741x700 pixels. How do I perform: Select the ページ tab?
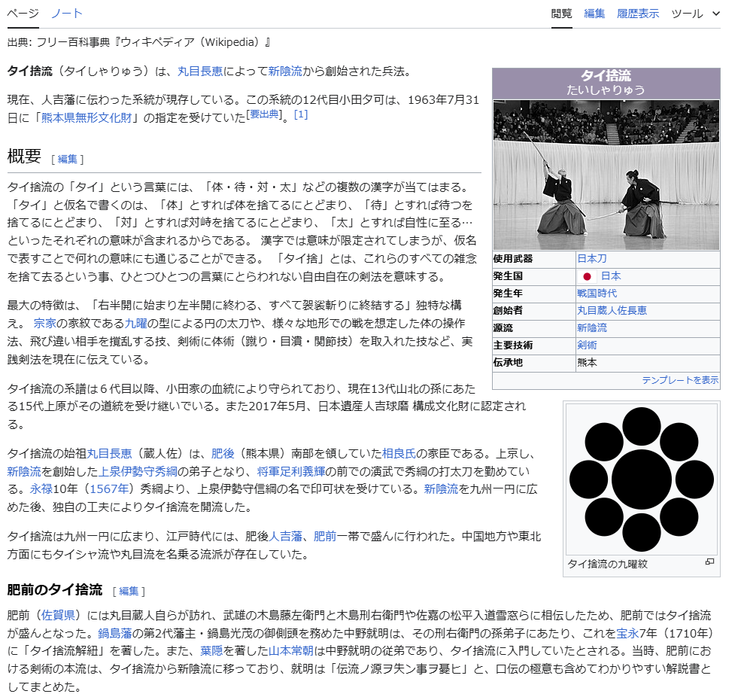(x=23, y=14)
